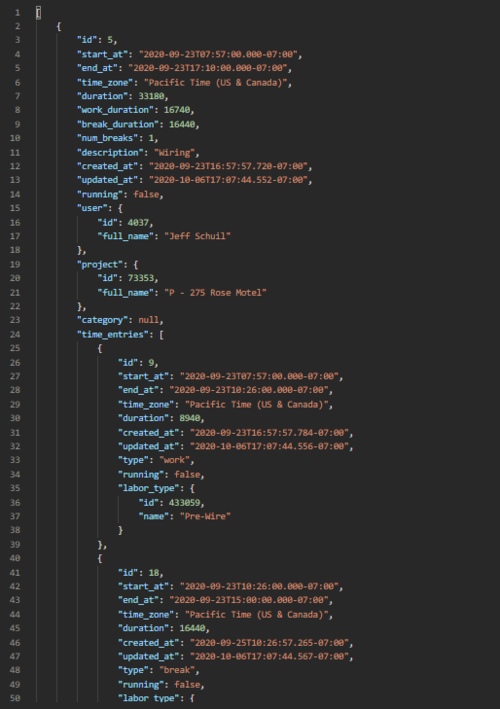The width and height of the screenshot is (500, 709).
Task: Click the "work" type value on line 33
Action: [x=175, y=460]
